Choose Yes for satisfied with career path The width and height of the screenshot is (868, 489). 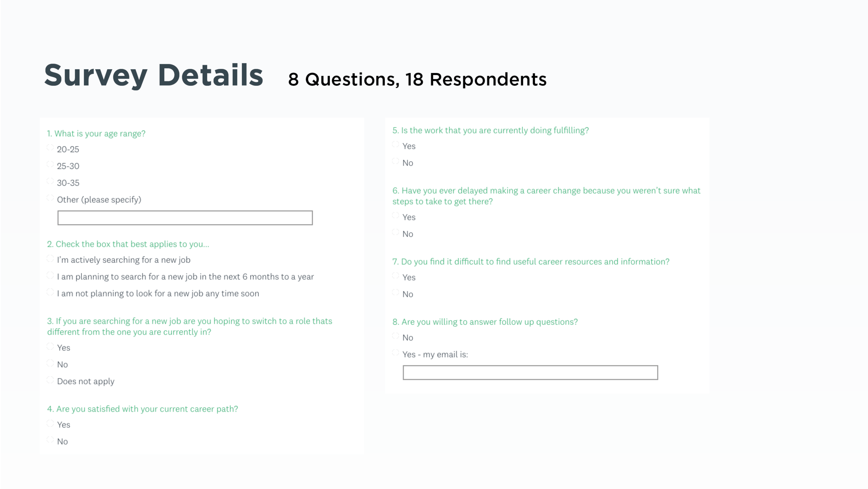[50, 423]
